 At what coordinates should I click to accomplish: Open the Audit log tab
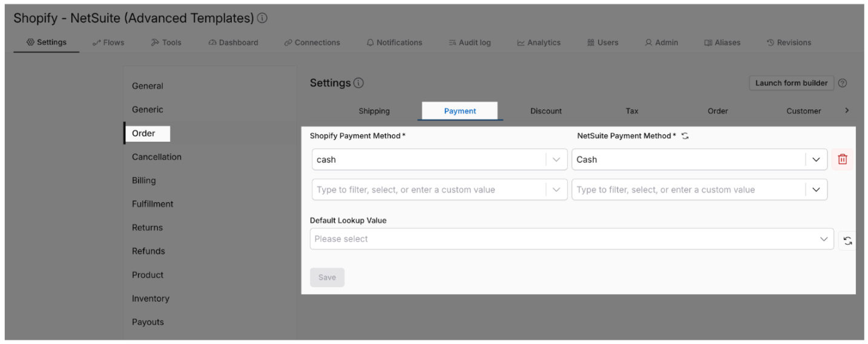click(x=470, y=42)
